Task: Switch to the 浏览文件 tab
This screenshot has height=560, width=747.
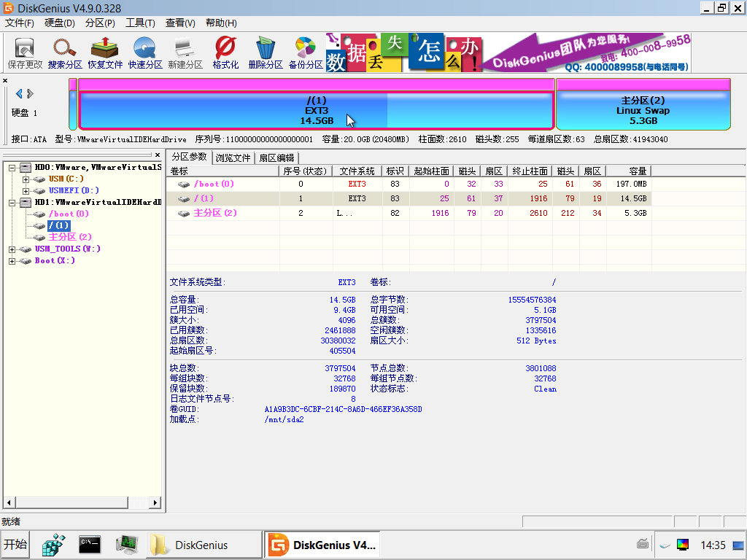Action: tap(233, 157)
